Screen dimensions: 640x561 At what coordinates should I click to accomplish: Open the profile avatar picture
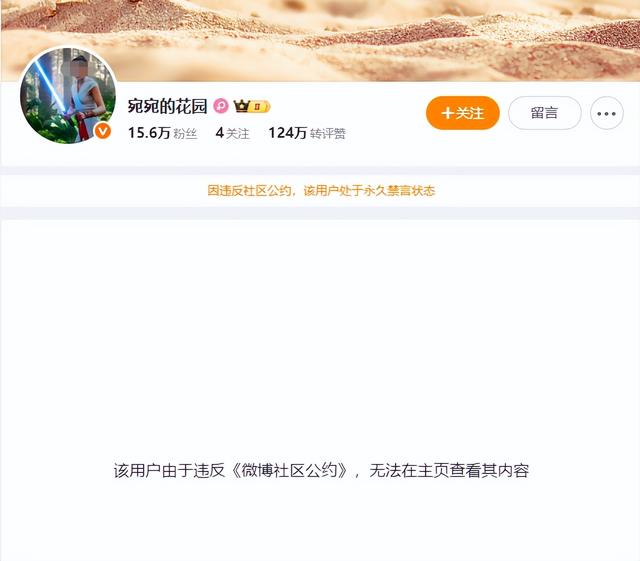click(68, 95)
